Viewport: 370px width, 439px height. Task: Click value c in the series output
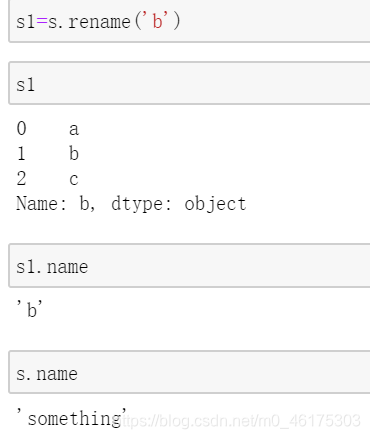click(74, 180)
